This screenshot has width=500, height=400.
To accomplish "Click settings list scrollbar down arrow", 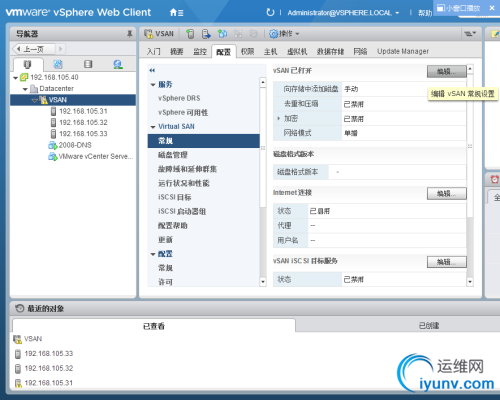I will coord(263,282).
